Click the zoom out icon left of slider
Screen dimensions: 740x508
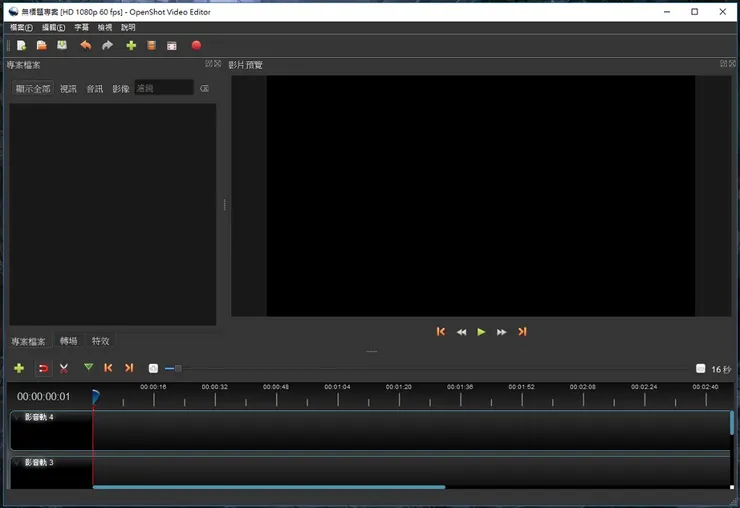coord(153,368)
